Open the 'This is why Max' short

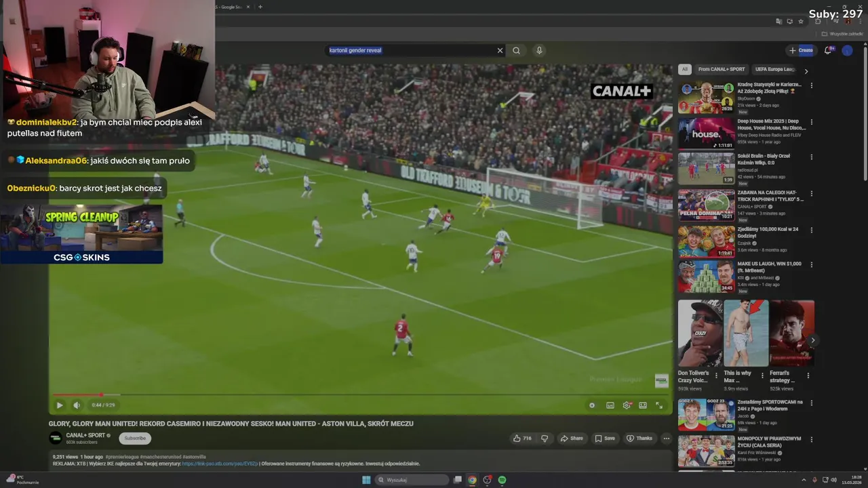[x=746, y=333]
